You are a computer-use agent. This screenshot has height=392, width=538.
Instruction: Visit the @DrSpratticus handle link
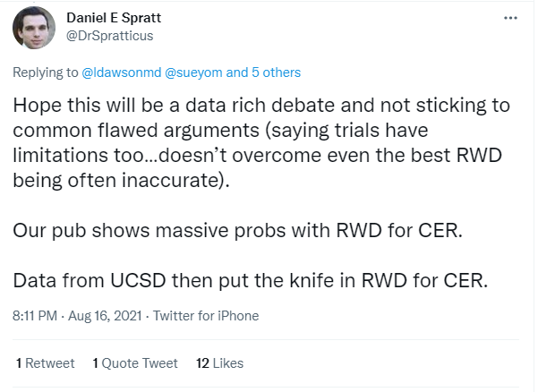coord(108,36)
